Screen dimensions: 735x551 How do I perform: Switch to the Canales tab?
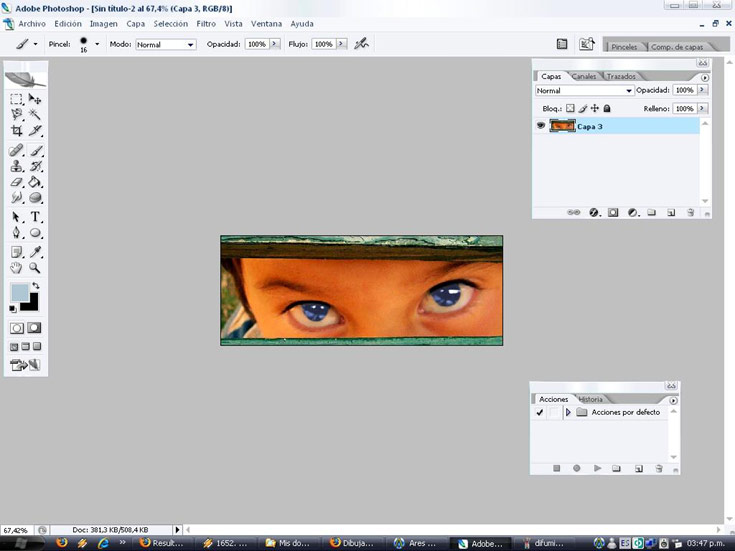point(584,76)
